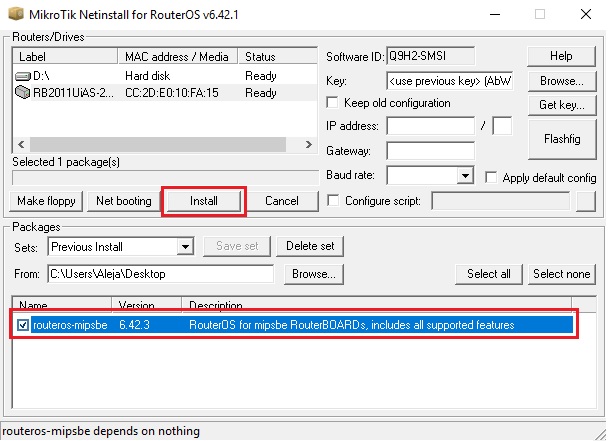
Task: Click the Key field showing use previous key
Action: [x=450, y=81]
